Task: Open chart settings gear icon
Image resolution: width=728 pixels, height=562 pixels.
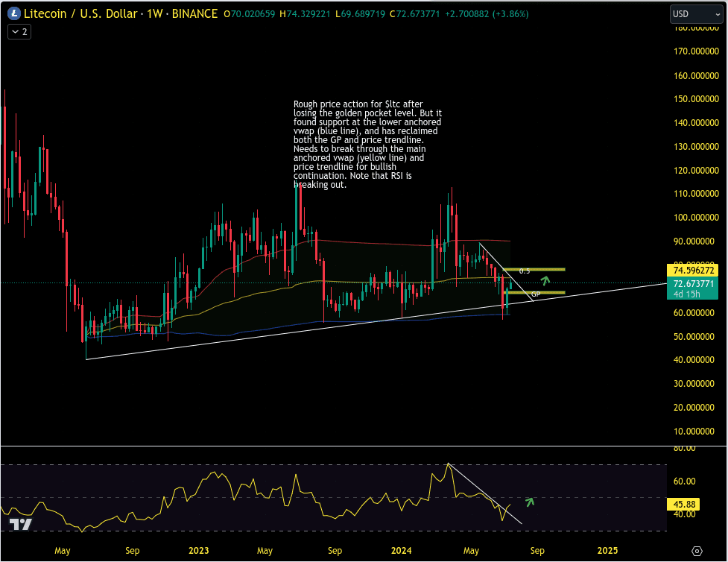Action: pyautogui.click(x=697, y=551)
